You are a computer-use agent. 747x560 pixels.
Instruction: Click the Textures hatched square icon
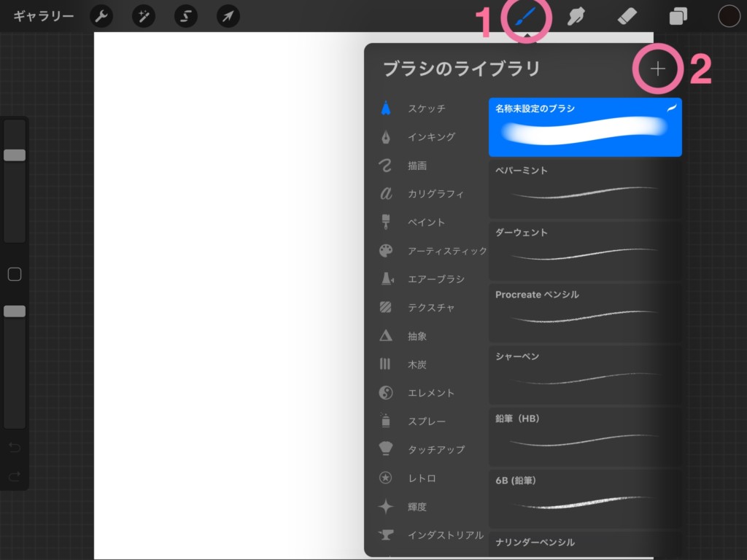point(385,307)
